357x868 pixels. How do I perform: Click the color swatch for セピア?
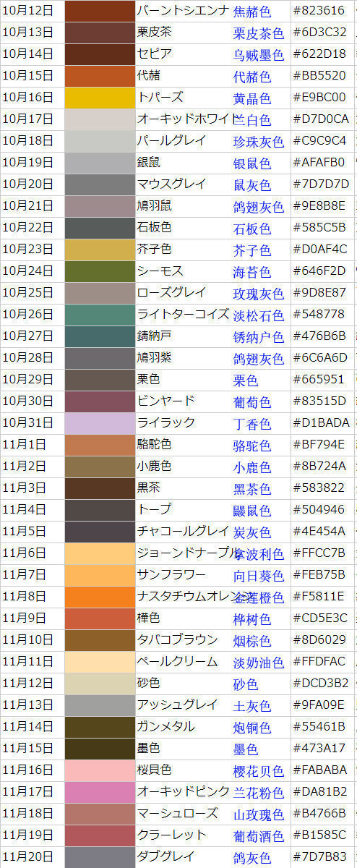(x=99, y=54)
